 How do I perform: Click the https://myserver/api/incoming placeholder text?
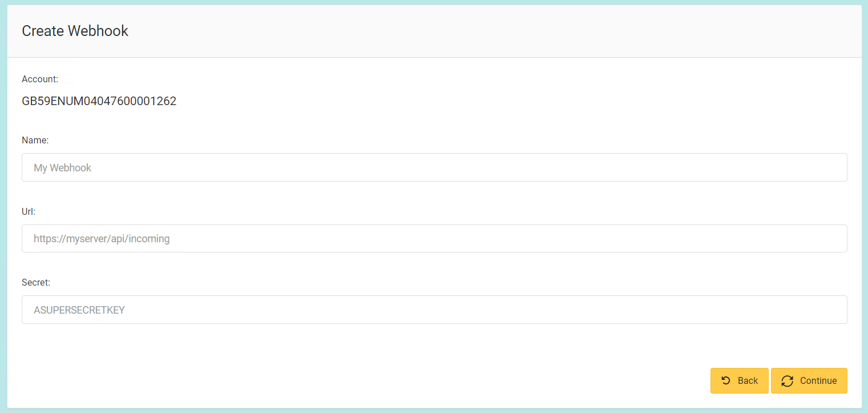click(102, 239)
